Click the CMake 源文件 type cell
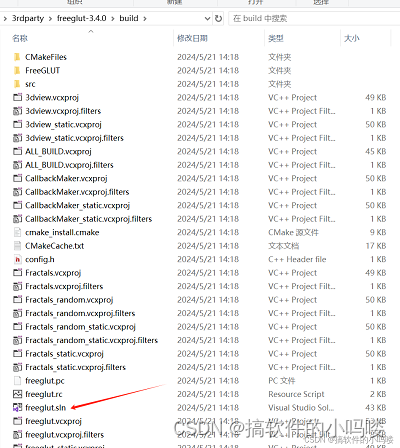 click(293, 232)
